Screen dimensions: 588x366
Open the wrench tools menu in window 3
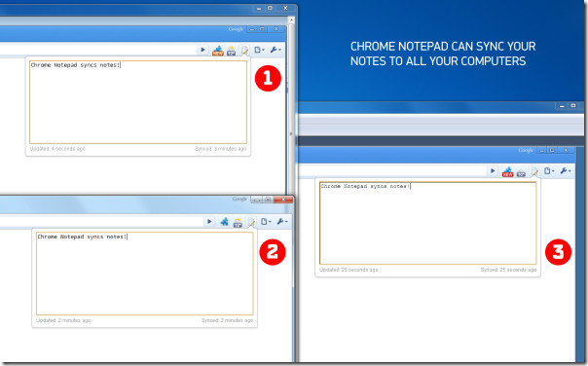566,171
